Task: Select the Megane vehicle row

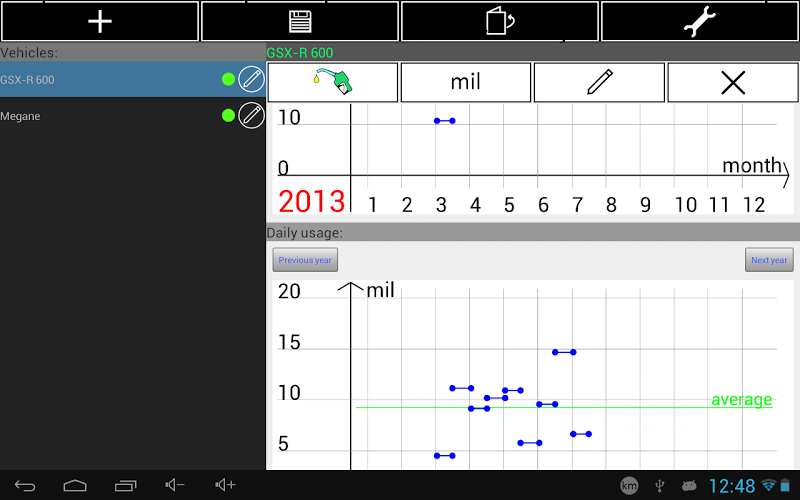Action: (x=133, y=116)
